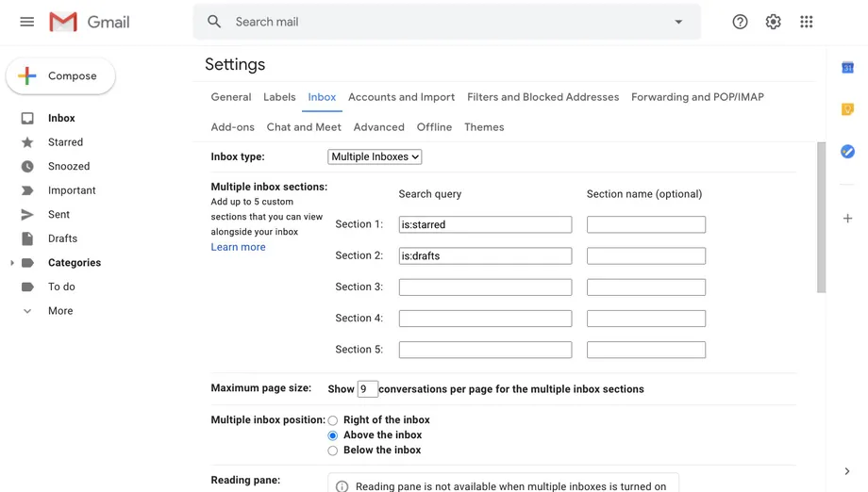868x492 pixels.
Task: Expand the More chevron in sidebar
Action: (27, 311)
